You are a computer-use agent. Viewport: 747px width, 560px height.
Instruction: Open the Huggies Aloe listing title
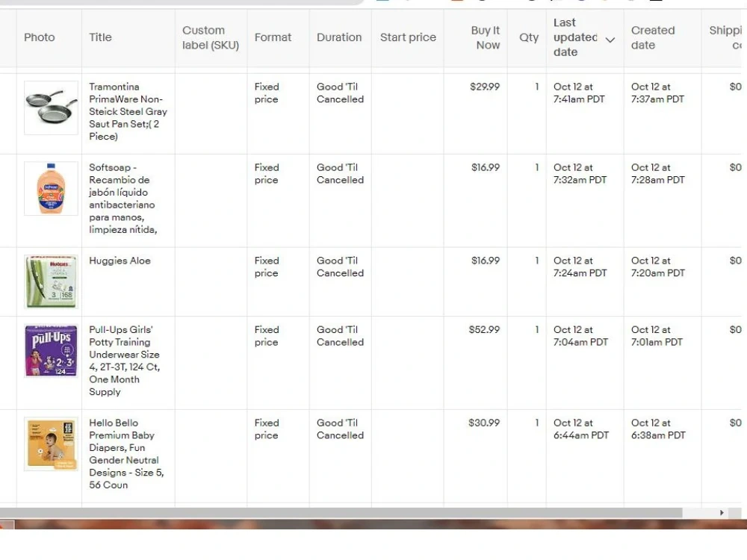click(120, 261)
